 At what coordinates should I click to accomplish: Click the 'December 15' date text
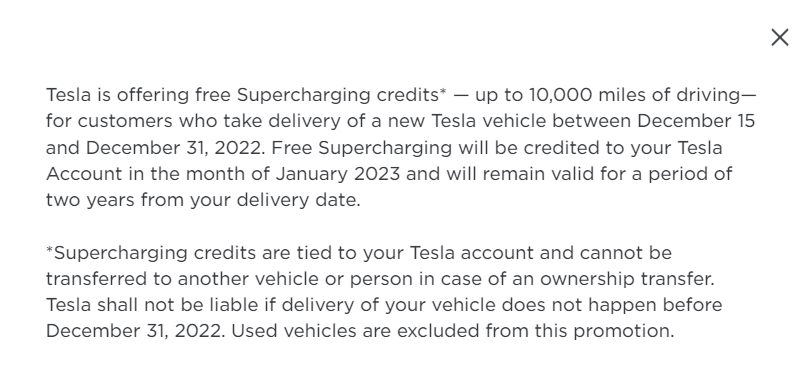696,121
